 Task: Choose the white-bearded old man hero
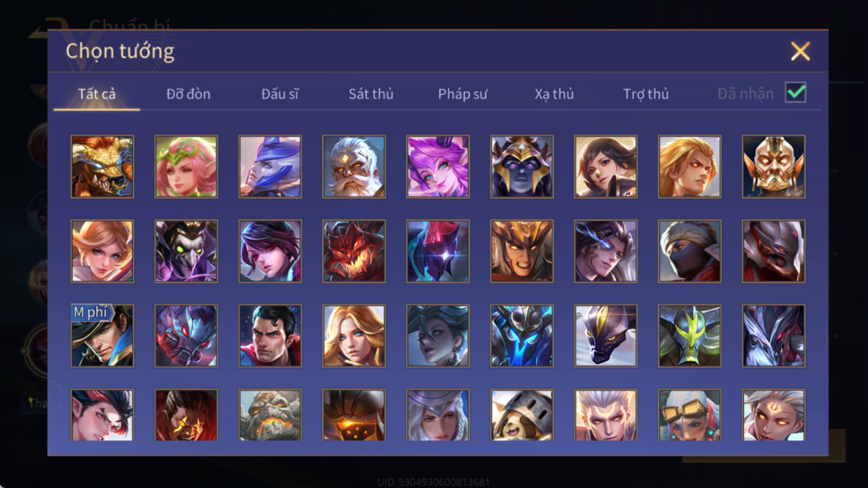click(x=354, y=167)
